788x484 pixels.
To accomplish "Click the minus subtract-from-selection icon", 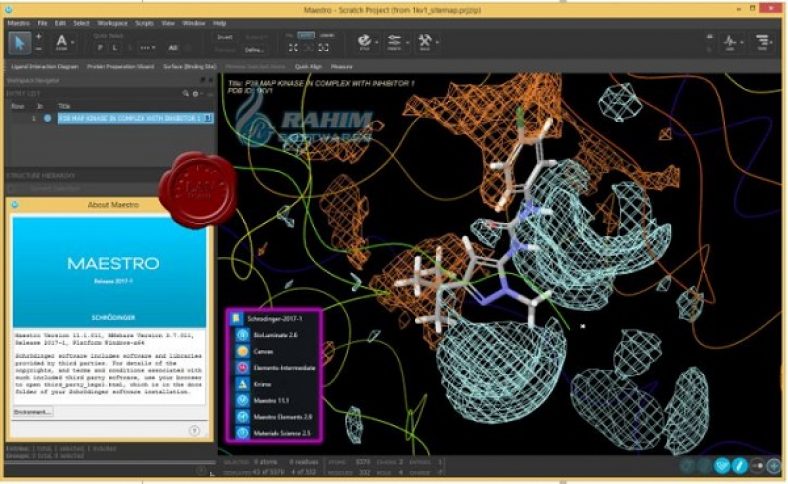I will [39, 49].
